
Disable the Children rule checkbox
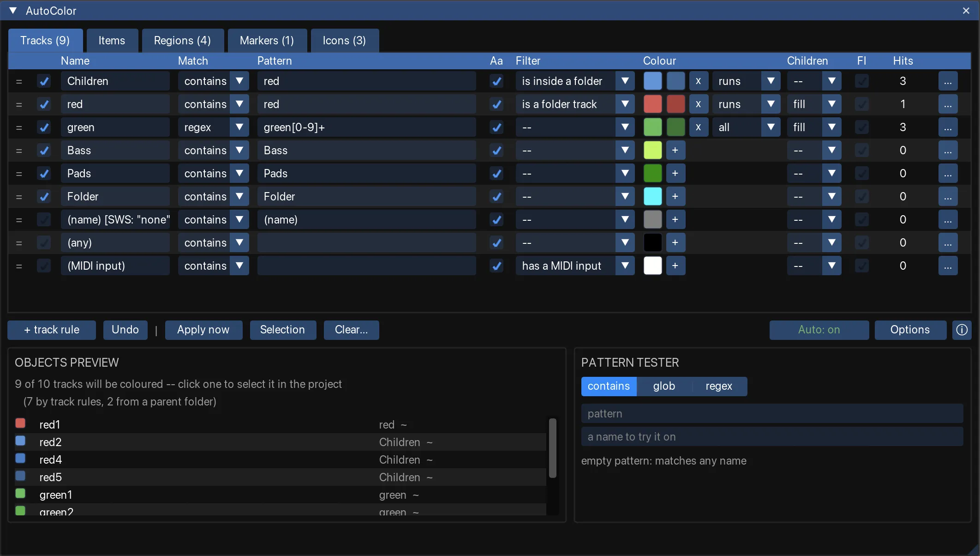(44, 81)
